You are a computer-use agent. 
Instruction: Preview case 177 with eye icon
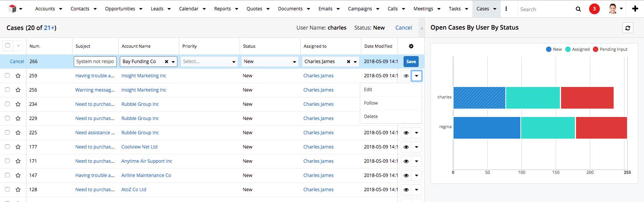pos(406,147)
